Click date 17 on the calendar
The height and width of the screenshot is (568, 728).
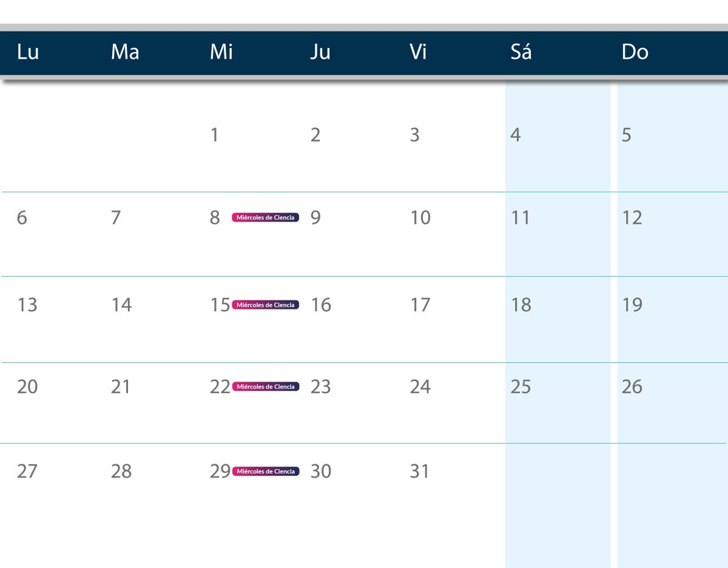click(420, 305)
